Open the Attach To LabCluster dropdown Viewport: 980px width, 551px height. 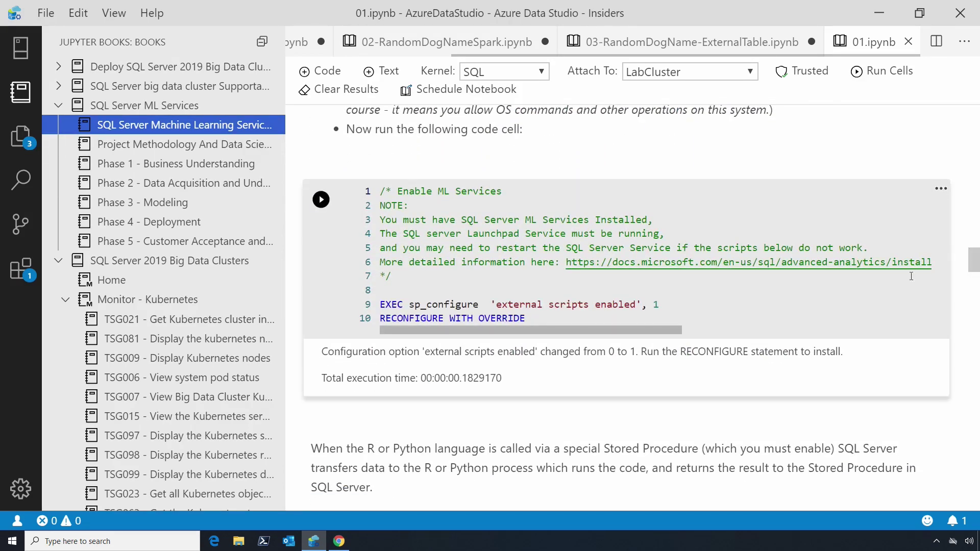[x=690, y=71]
